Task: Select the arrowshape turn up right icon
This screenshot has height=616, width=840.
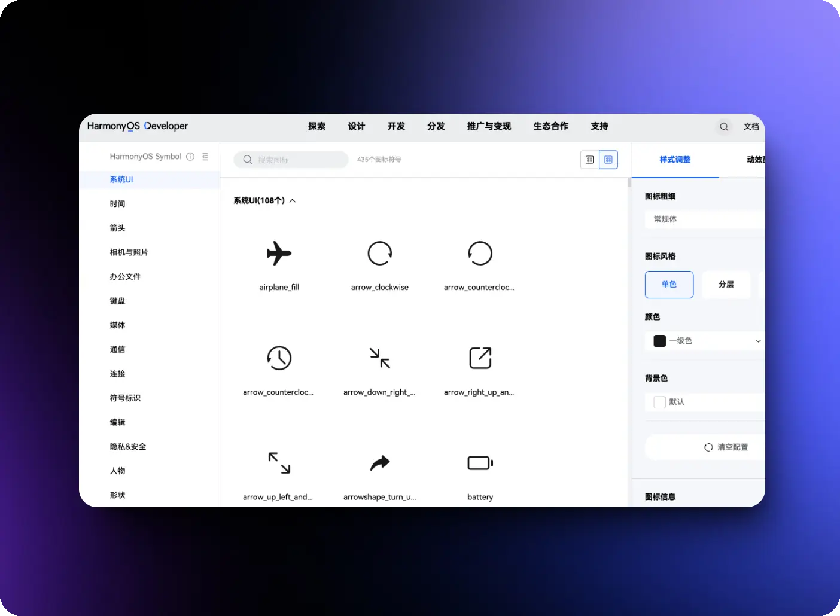Action: pos(379,463)
